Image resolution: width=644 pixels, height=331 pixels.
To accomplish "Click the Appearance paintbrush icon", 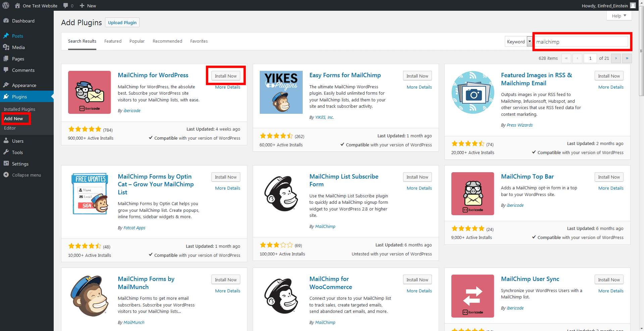I will 6,85.
